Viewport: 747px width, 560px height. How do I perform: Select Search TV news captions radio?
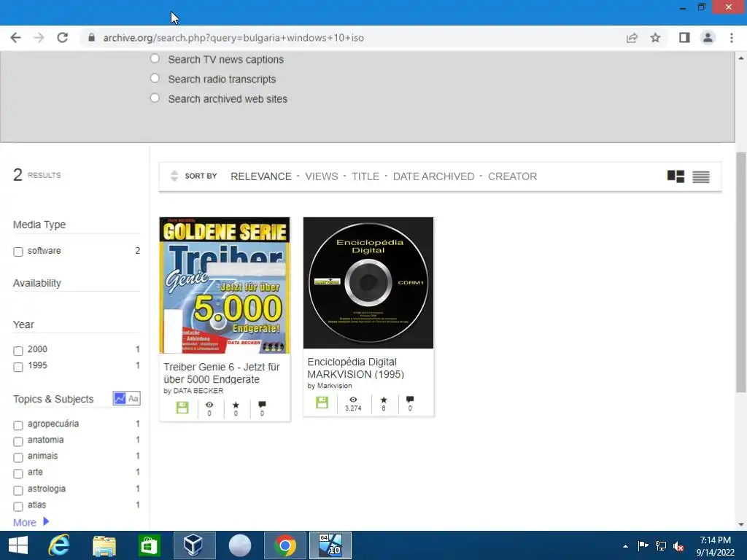click(155, 58)
